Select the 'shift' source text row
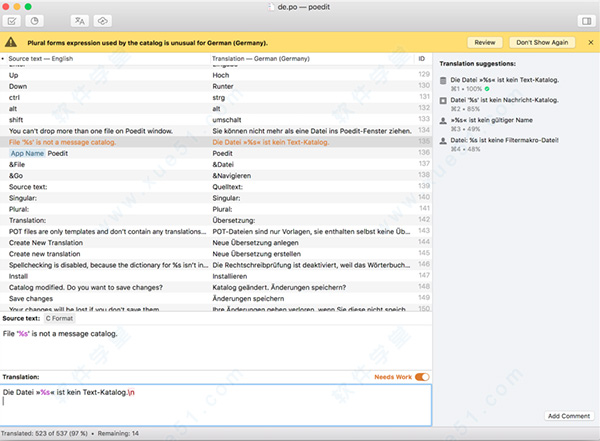 (x=216, y=120)
